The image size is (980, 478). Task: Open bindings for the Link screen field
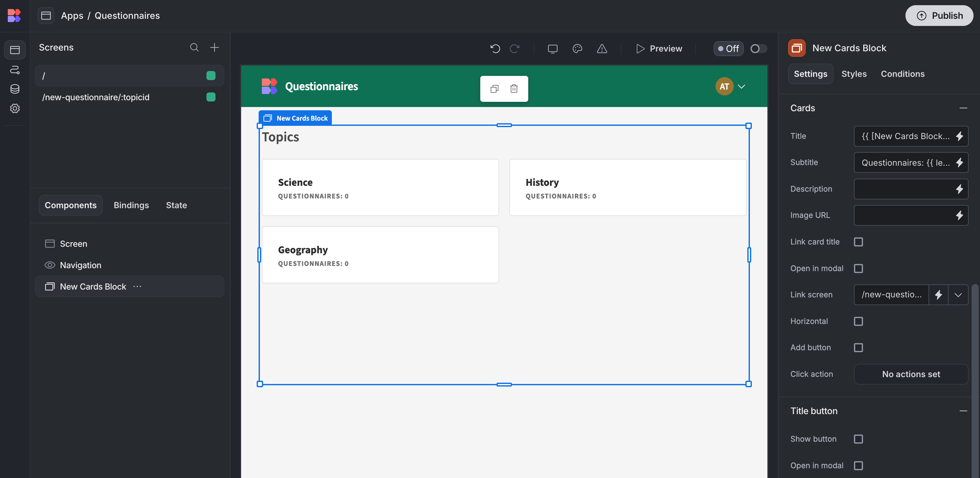(938, 294)
